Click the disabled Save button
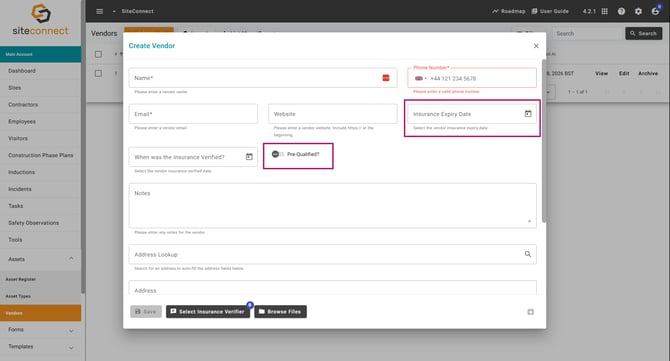This screenshot has width=670, height=361. click(x=146, y=311)
